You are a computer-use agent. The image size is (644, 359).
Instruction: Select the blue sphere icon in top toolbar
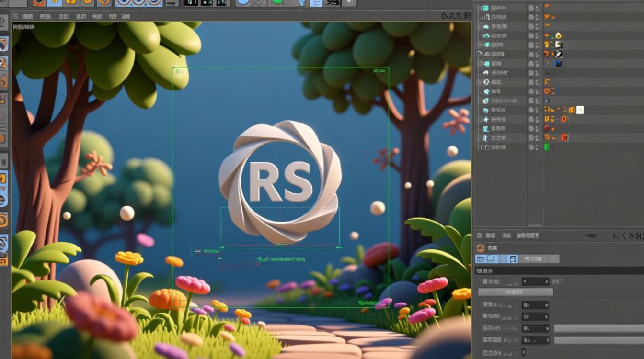[243, 2]
